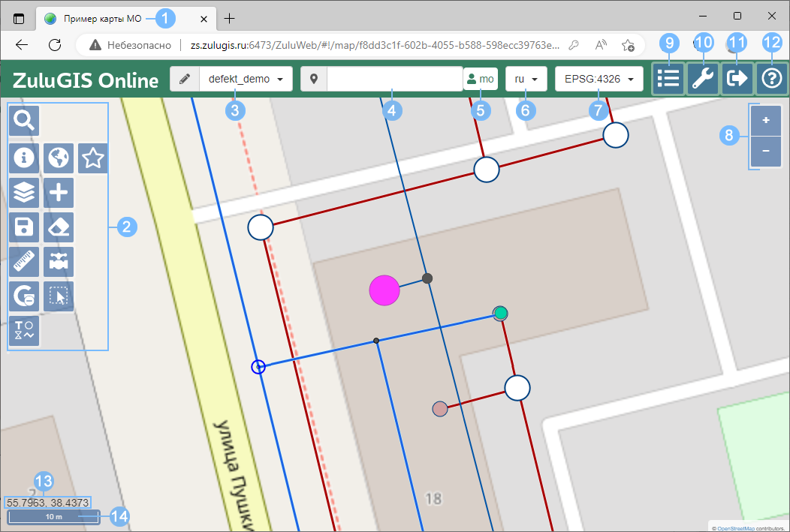
Task: Click the star bookmarks icon
Action: pyautogui.click(x=92, y=158)
